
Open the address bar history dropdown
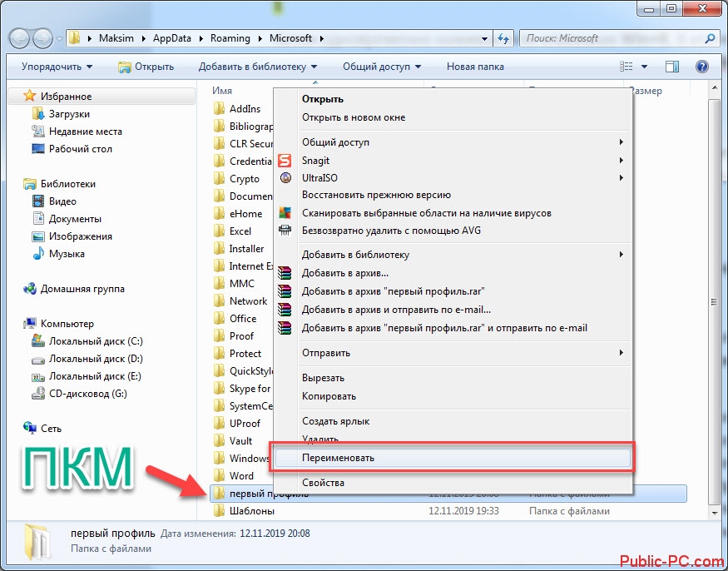click(484, 38)
